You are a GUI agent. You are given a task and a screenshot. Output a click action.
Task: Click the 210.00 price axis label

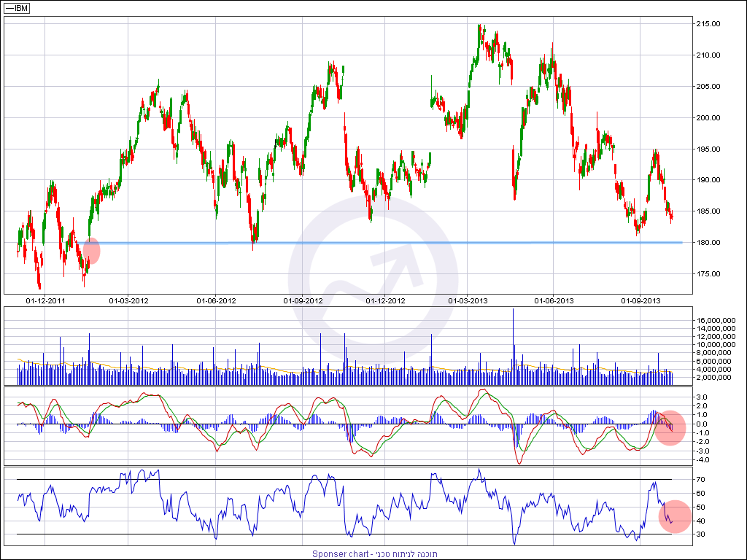[x=708, y=55]
